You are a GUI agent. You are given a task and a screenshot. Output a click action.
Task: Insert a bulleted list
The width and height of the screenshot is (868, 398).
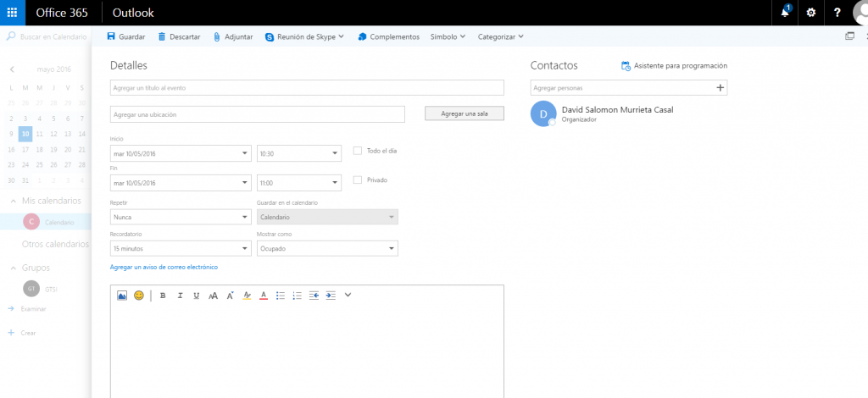(x=281, y=296)
